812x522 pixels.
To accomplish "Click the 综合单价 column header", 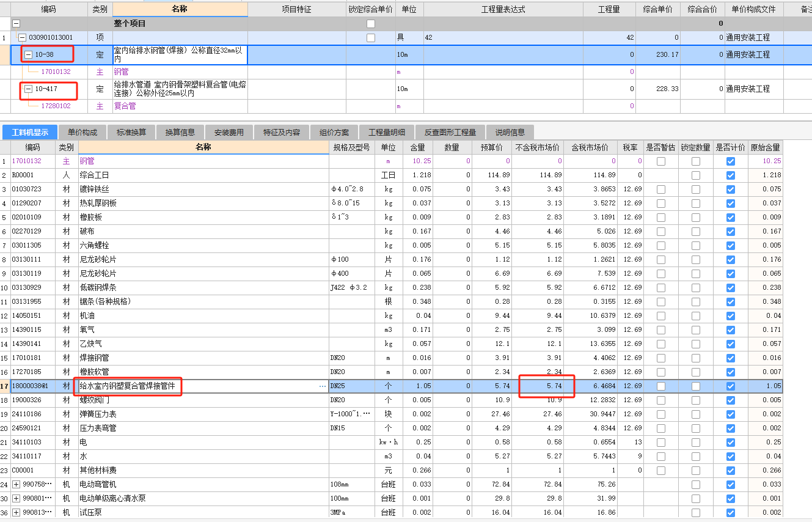I will (658, 10).
